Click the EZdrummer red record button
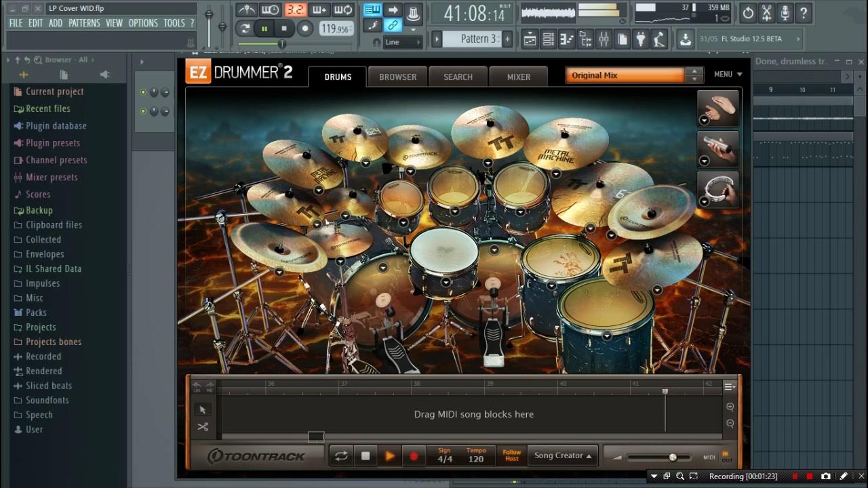The height and width of the screenshot is (488, 868). pos(414,456)
